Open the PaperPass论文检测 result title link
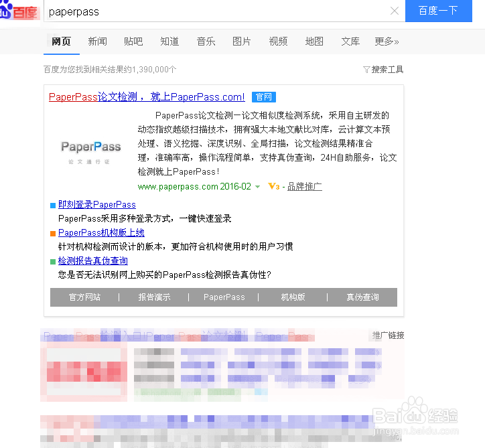The image size is (485, 448). click(147, 97)
